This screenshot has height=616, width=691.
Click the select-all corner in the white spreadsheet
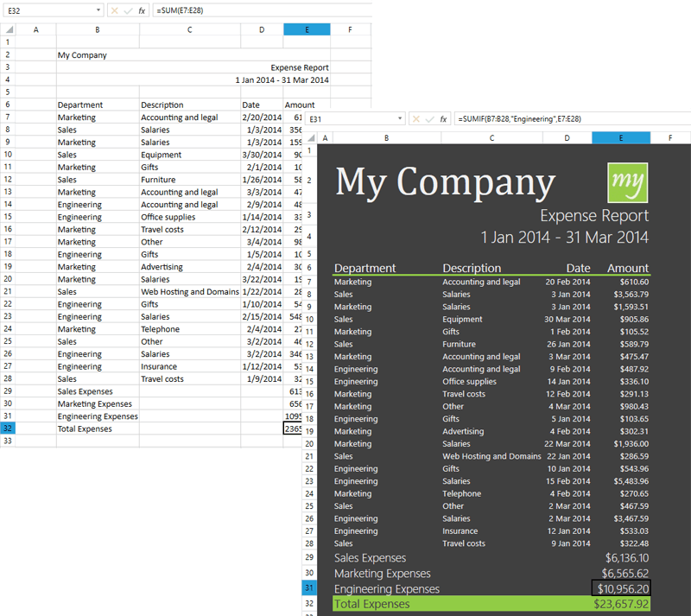coord(10,29)
